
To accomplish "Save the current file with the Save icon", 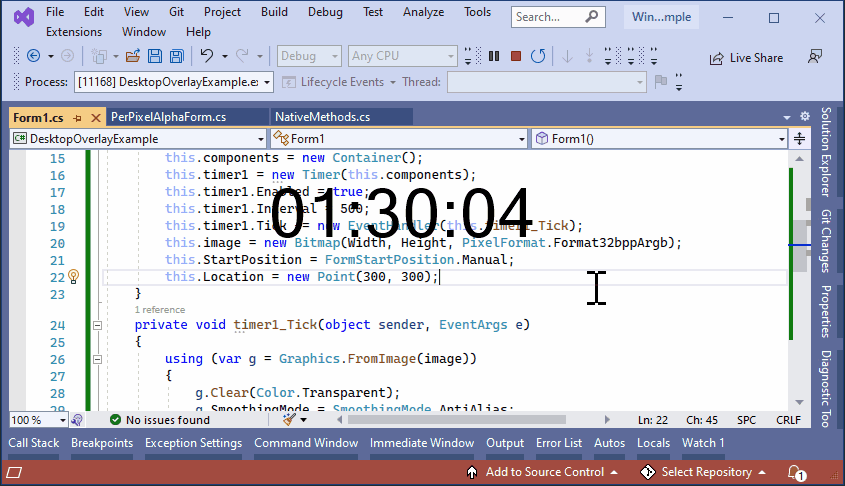I will tap(155, 55).
